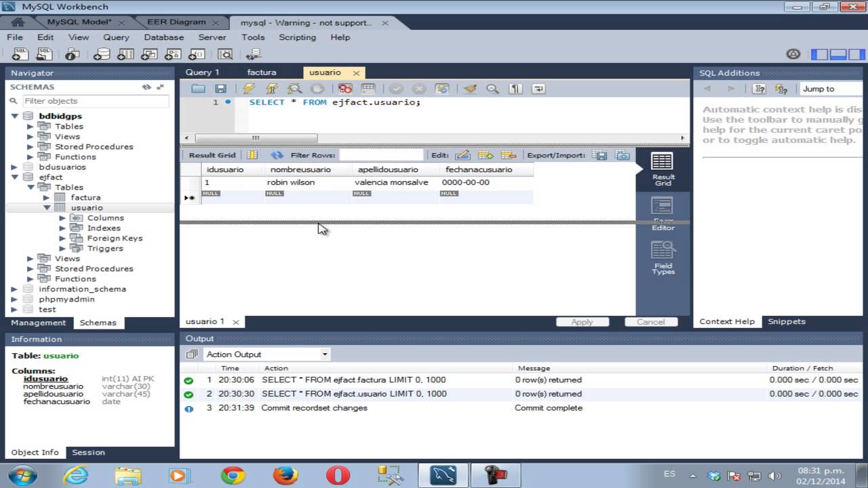Open the object inspector from main toolbar
The height and width of the screenshot is (488, 868).
pyautogui.click(x=73, y=54)
